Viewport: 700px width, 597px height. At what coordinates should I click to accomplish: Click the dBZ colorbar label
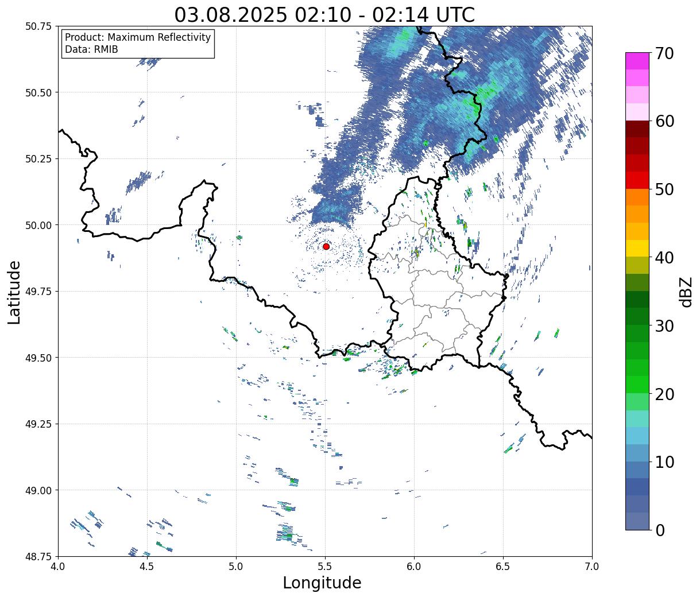[686, 292]
